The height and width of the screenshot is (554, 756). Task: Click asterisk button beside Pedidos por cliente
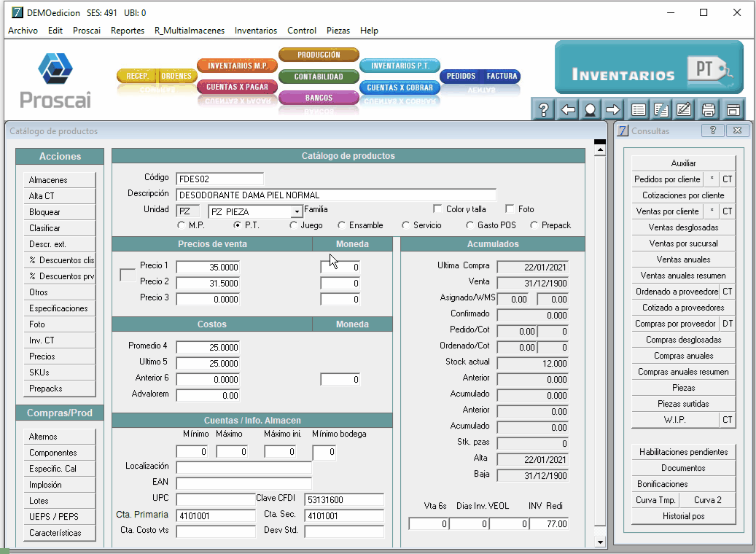coord(712,179)
